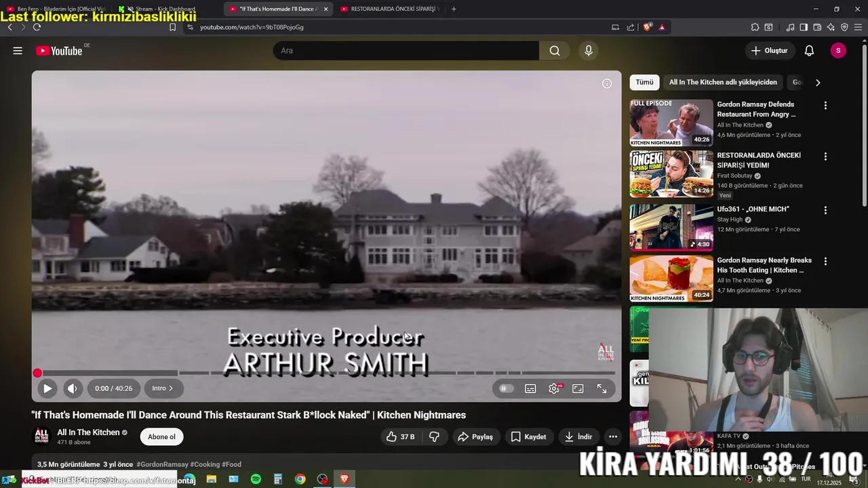The width and height of the screenshot is (868, 488).
Task: Open the Brave Rewards triangle icon
Action: pyautogui.click(x=662, y=27)
